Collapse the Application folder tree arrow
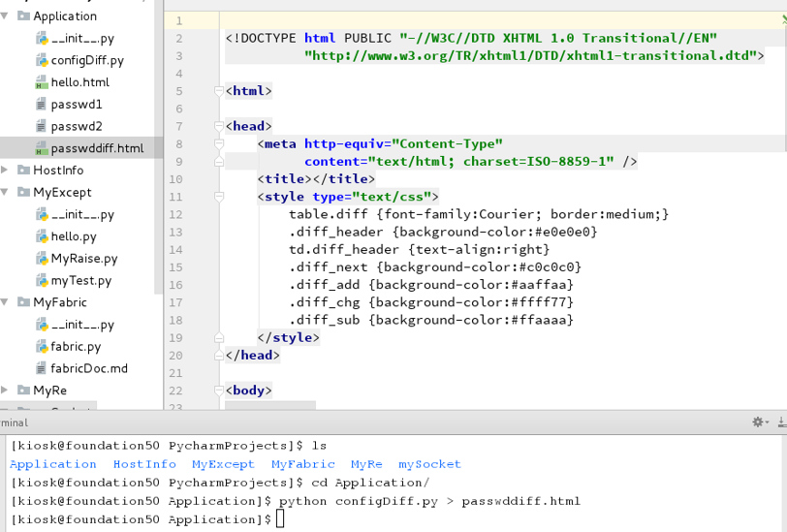Image resolution: width=787 pixels, height=532 pixels. tap(5, 16)
